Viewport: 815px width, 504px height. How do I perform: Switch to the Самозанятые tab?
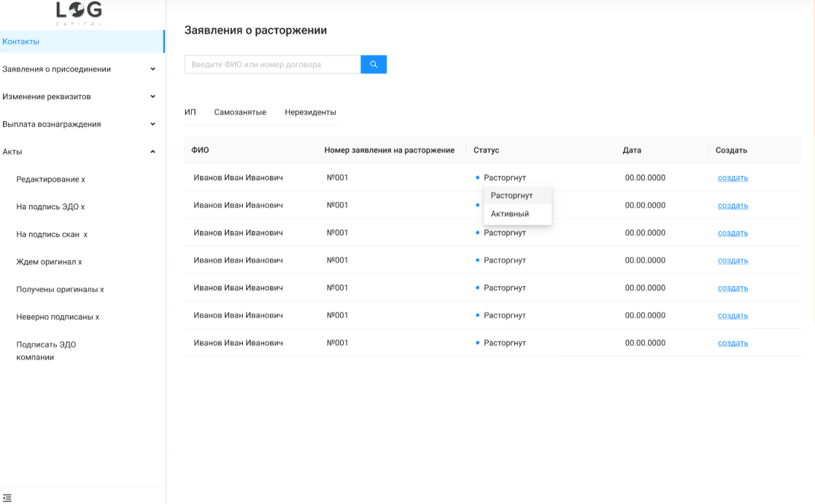(240, 112)
